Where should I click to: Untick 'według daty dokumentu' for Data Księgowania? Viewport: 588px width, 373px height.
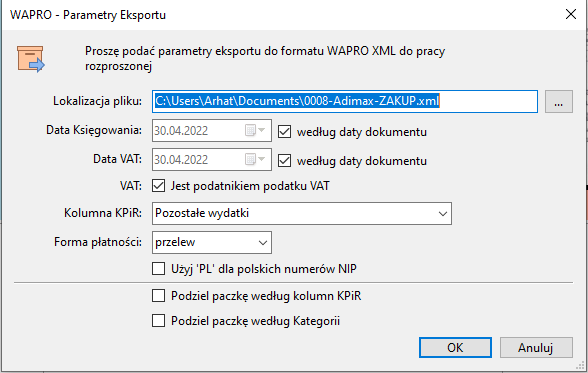(x=284, y=132)
